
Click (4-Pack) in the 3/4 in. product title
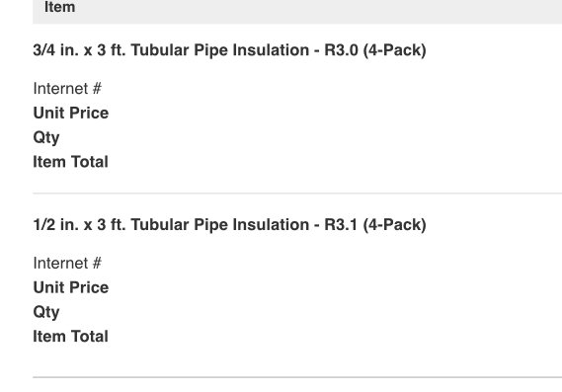tap(395, 50)
